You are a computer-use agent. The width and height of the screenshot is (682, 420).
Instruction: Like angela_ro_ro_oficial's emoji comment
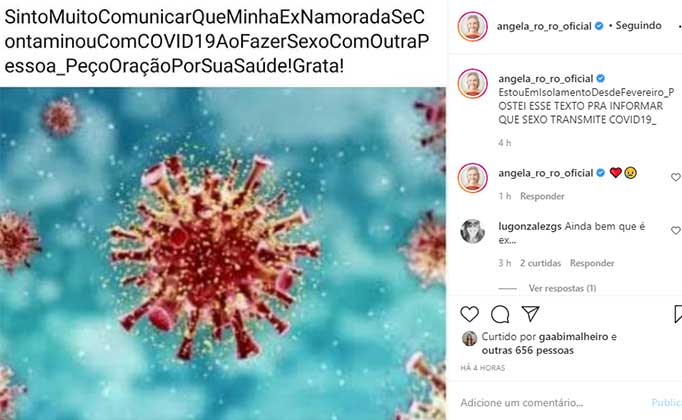pos(675,177)
